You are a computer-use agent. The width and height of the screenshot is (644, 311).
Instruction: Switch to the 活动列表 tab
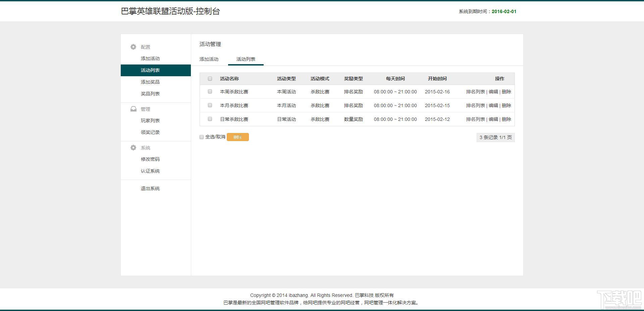pyautogui.click(x=246, y=59)
